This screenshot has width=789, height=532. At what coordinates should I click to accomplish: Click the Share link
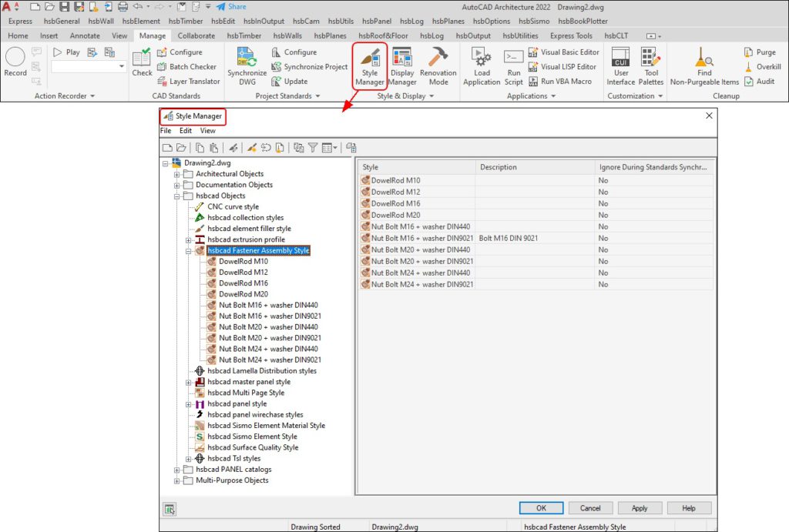231,6
